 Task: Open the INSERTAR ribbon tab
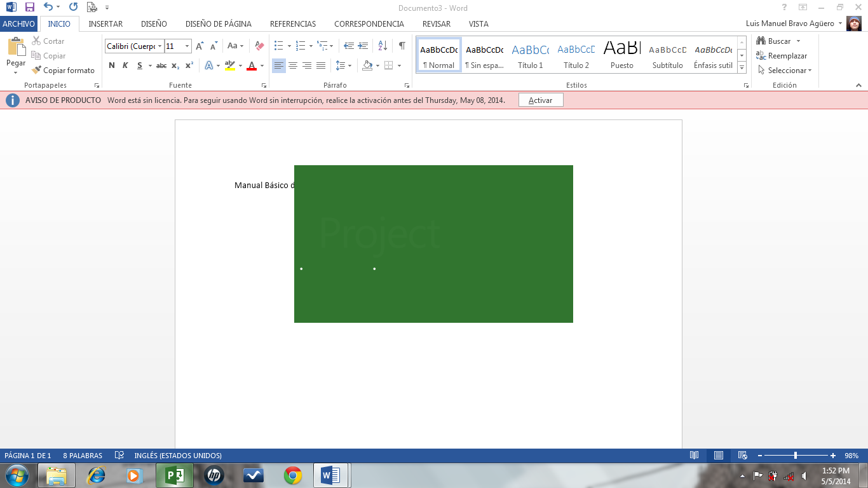[105, 24]
